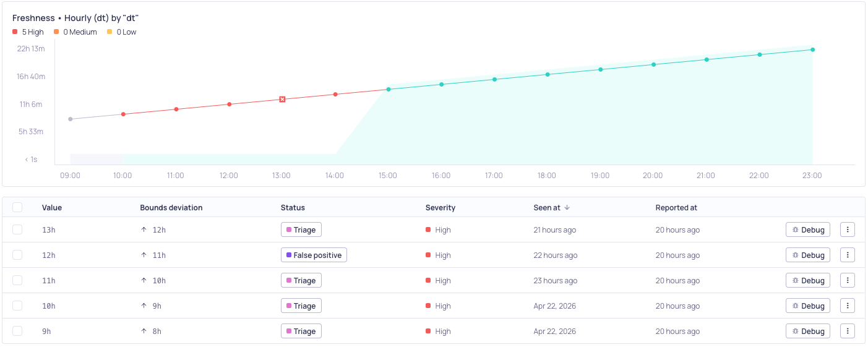Viewport: 868px width, 347px height.
Task: Click Debug button for the 13h row
Action: tap(808, 229)
